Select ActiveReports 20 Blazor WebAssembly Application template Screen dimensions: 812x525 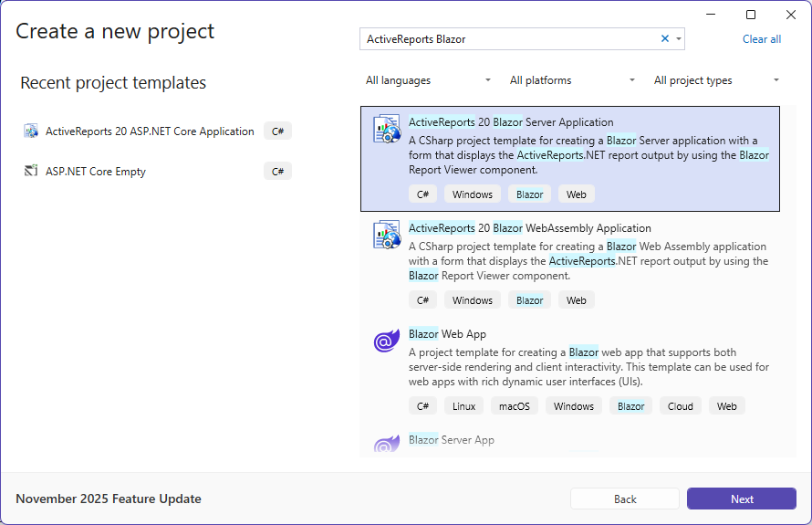tap(529, 228)
